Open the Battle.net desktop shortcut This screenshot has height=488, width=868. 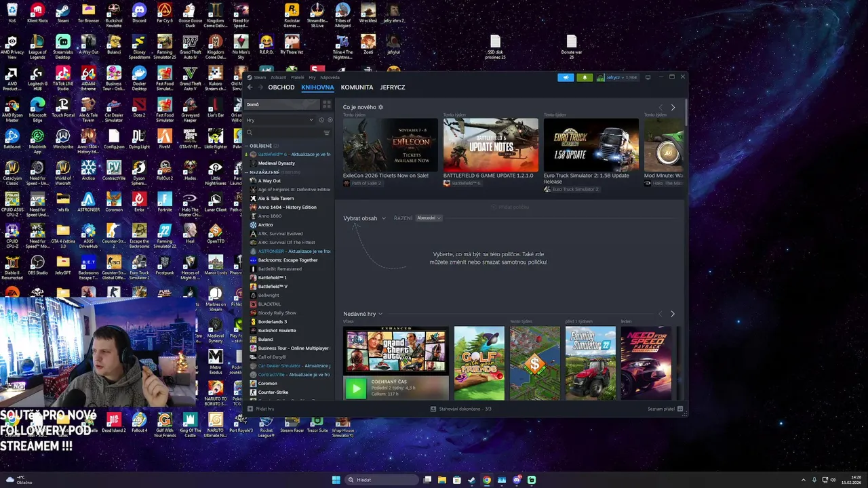point(12,138)
